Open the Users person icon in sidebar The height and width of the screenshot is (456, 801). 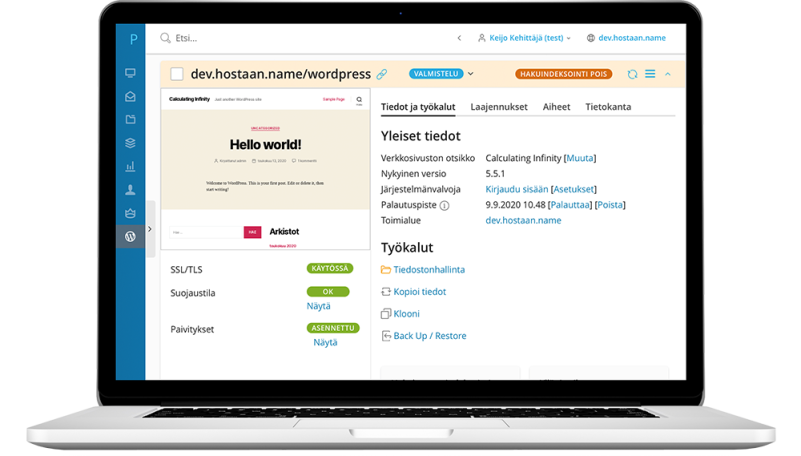[130, 190]
